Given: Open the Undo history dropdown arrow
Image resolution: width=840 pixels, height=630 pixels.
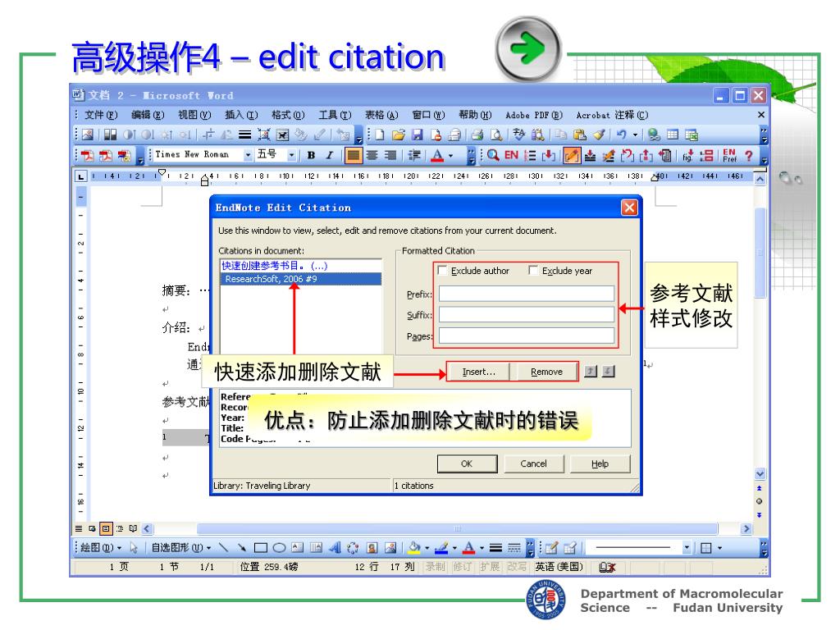Looking at the screenshot, I should pos(636,135).
